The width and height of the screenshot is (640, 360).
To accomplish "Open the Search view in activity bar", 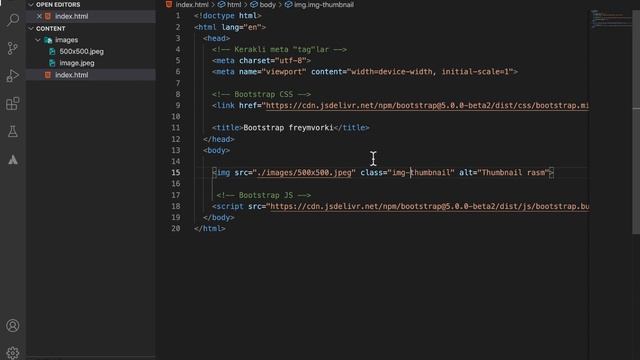I will coord(13,20).
